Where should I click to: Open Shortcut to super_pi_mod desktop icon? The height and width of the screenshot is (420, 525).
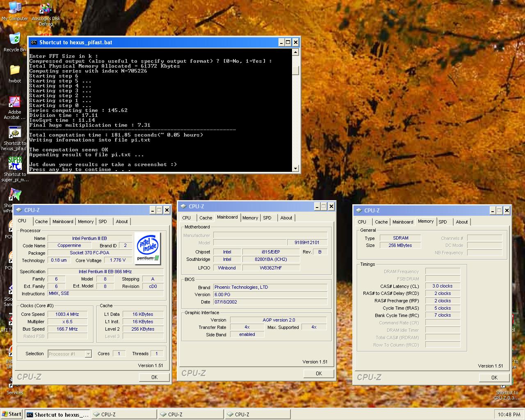(x=15, y=170)
